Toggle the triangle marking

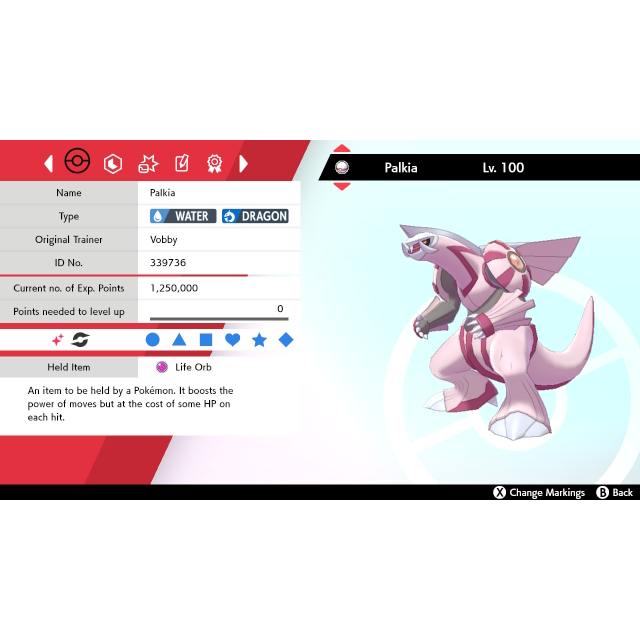(179, 340)
